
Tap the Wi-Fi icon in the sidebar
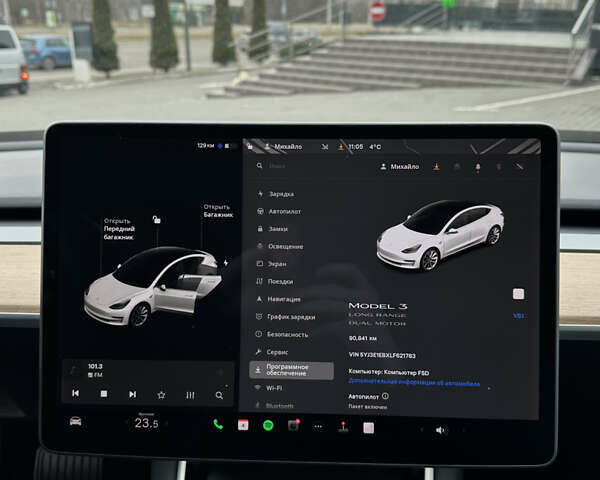258,387
